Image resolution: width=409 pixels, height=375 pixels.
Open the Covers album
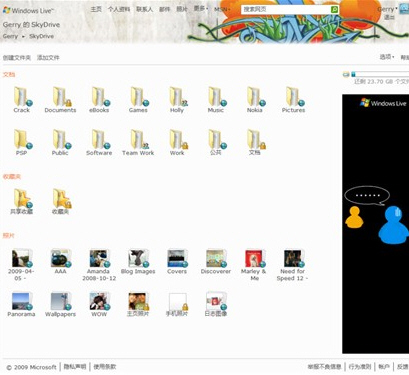coord(177,262)
